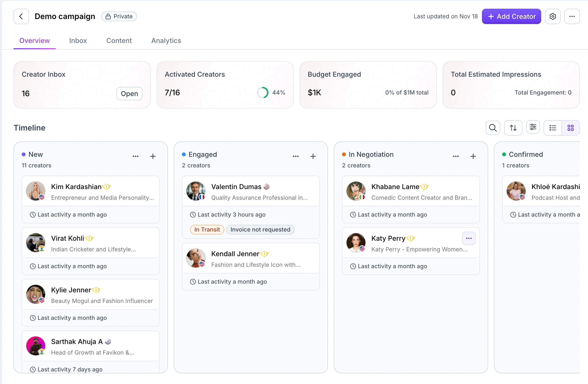Open campaign more options menu in header
This screenshot has width=588, height=384.
572,16
